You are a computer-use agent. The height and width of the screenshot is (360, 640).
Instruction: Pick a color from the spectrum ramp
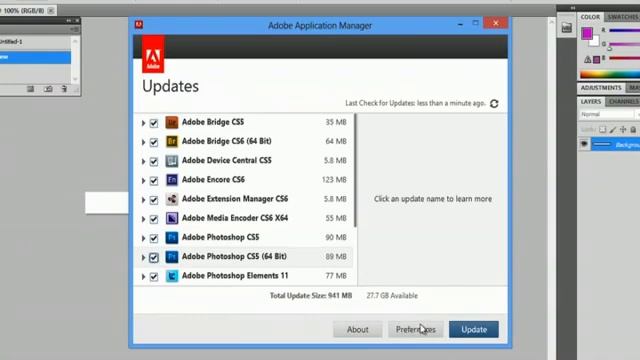click(x=610, y=74)
